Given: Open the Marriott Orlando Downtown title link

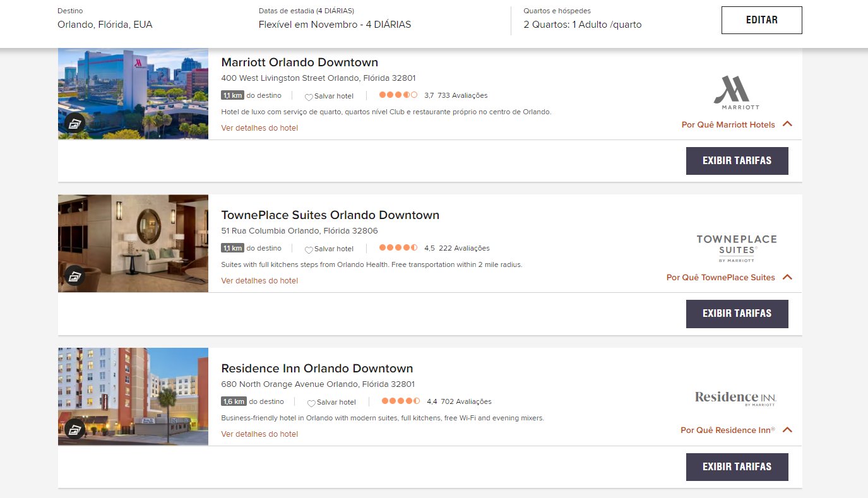Looking at the screenshot, I should point(300,62).
